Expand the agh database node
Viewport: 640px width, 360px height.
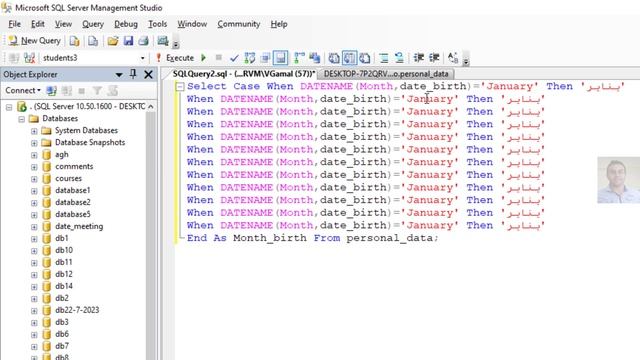[34, 155]
